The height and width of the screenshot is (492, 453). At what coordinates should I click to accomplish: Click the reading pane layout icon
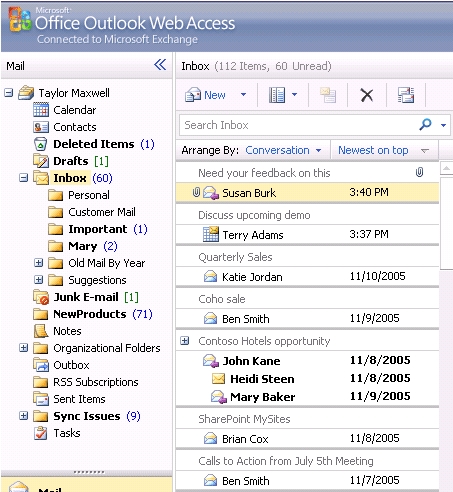click(x=277, y=95)
